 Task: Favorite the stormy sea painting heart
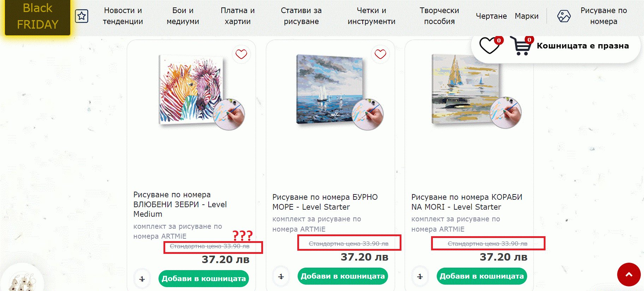pos(380,54)
